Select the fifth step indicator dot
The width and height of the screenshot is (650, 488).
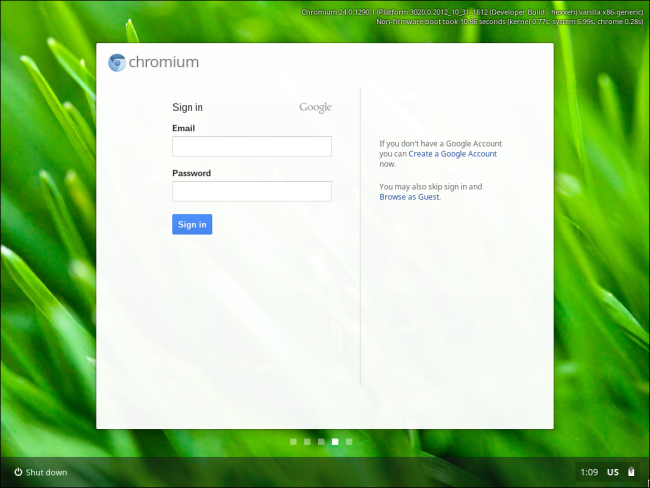click(349, 442)
